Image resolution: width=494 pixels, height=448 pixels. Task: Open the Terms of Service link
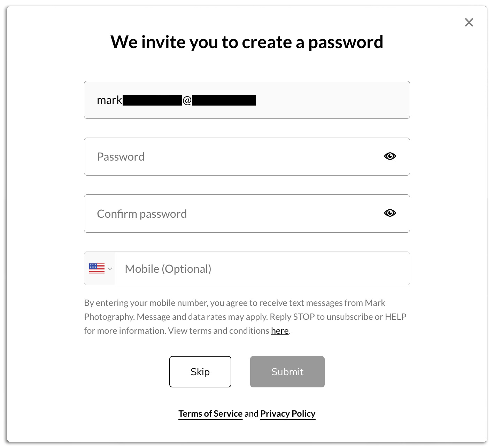[210, 414]
